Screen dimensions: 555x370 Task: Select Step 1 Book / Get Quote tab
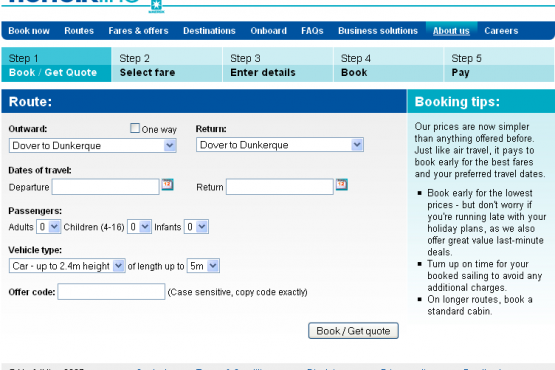[x=56, y=65]
